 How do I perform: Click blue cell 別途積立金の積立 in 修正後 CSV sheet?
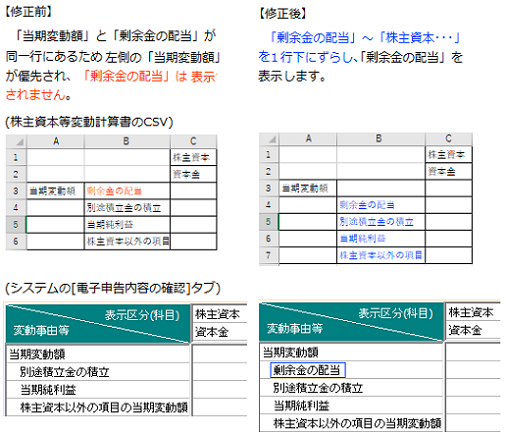(x=381, y=222)
